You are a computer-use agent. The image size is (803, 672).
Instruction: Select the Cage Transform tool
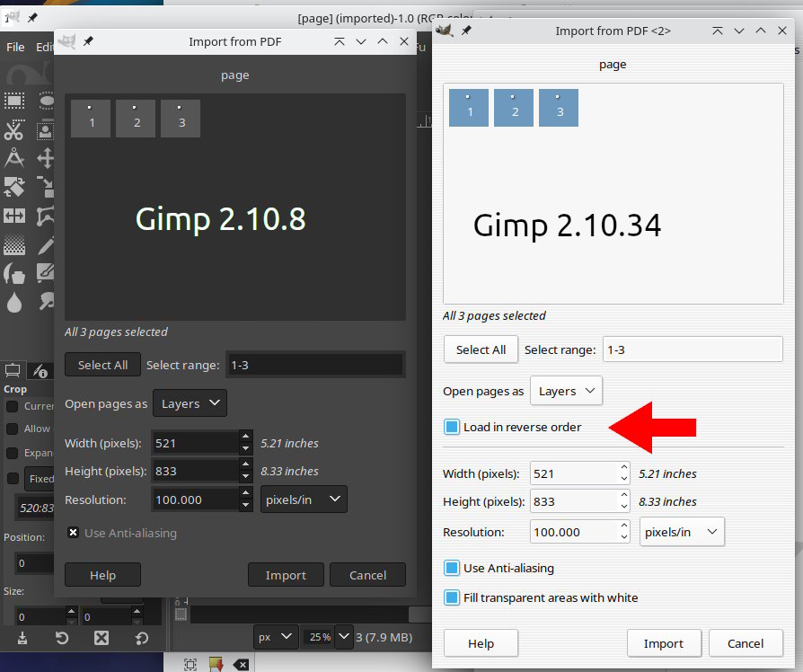(x=45, y=216)
